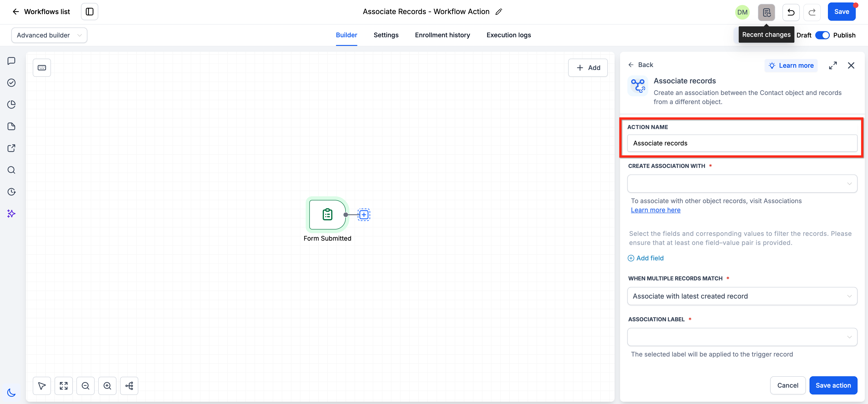The image size is (868, 404).
Task: Open comments from left sidebar
Action: tap(11, 61)
